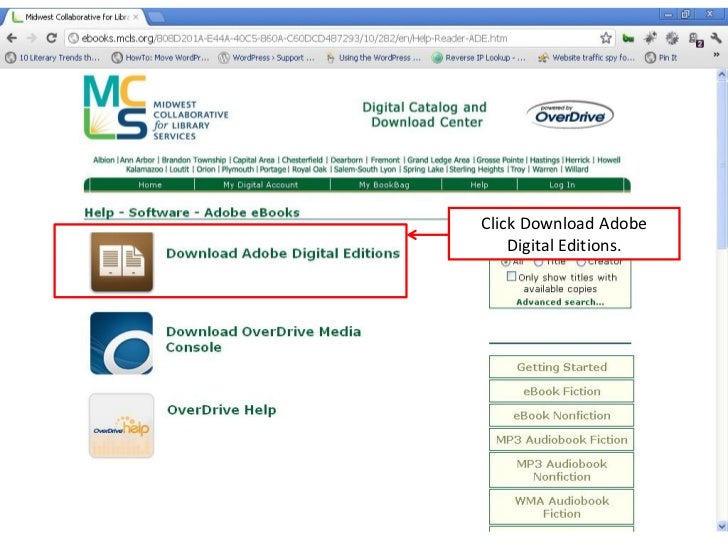
Task: Click the vertical scrollbar thumb
Action: tap(722, 165)
